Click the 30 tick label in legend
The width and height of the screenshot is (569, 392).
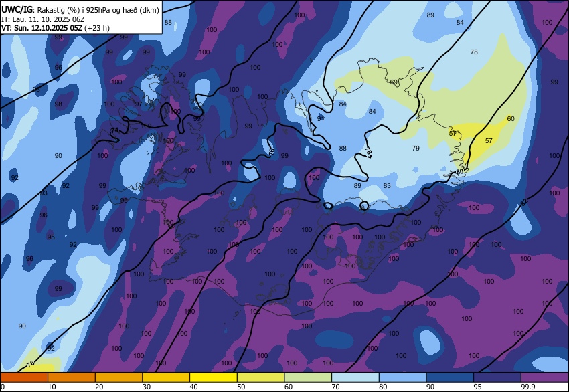[147, 387]
